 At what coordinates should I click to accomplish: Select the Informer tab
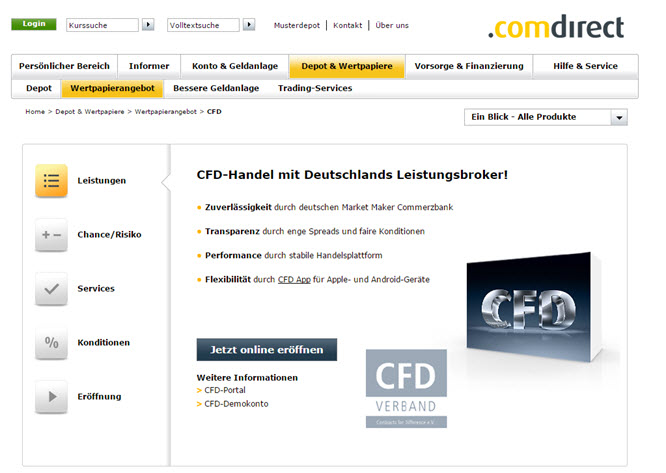click(x=149, y=66)
